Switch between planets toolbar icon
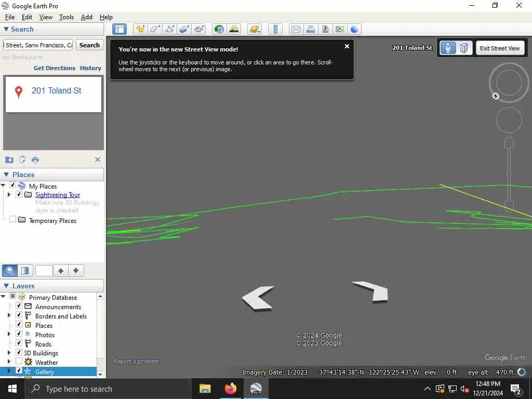 [x=255, y=29]
